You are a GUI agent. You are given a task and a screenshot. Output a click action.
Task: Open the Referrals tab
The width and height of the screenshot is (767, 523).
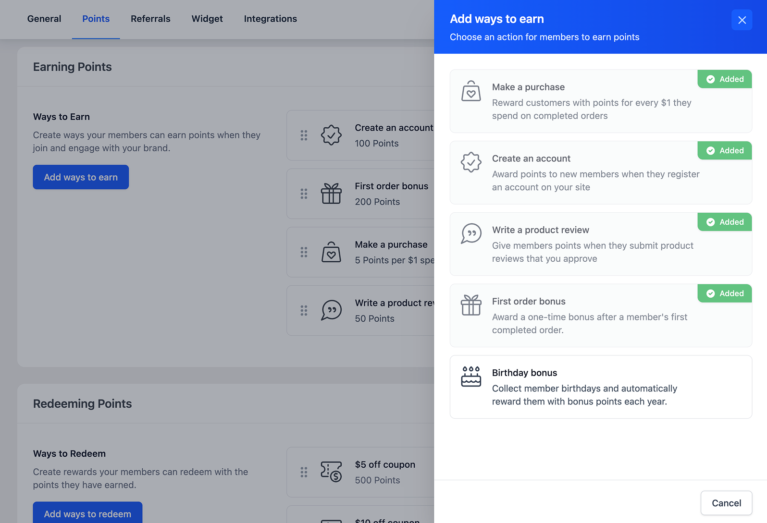[x=150, y=19]
